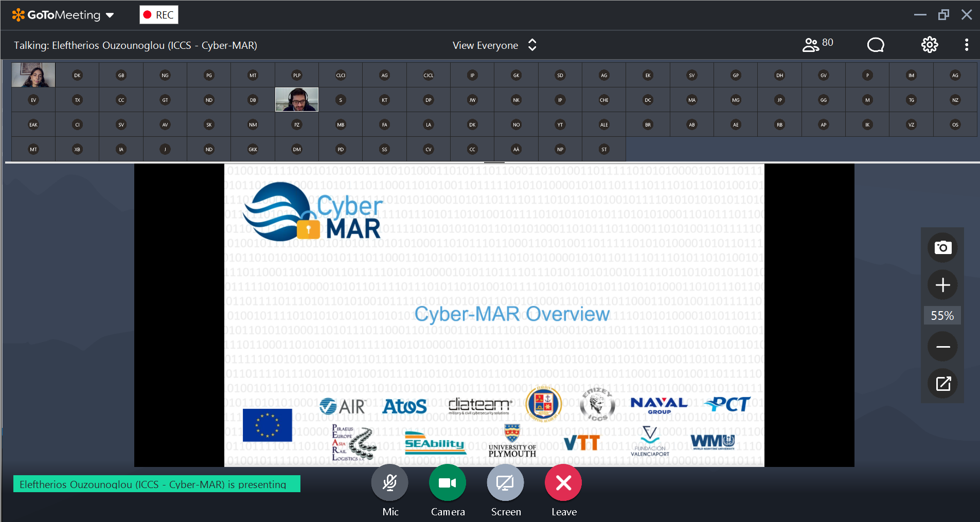Leave the meeting with red button
This screenshot has width=980, height=522.
click(x=563, y=483)
